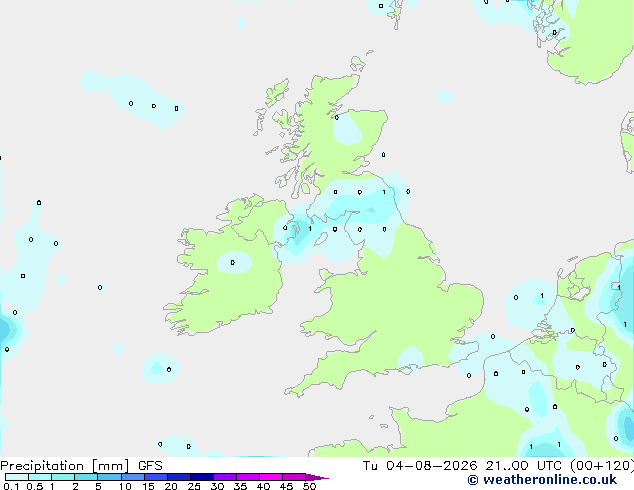Click the over-50 mm legend arrow tip
634x490 pixels.
[317, 477]
